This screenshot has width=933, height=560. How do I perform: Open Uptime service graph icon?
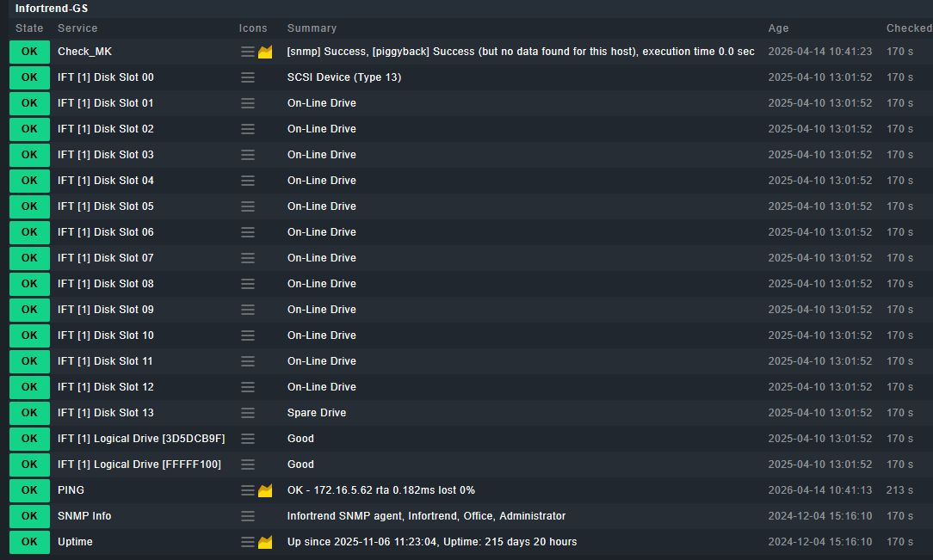pos(265,542)
